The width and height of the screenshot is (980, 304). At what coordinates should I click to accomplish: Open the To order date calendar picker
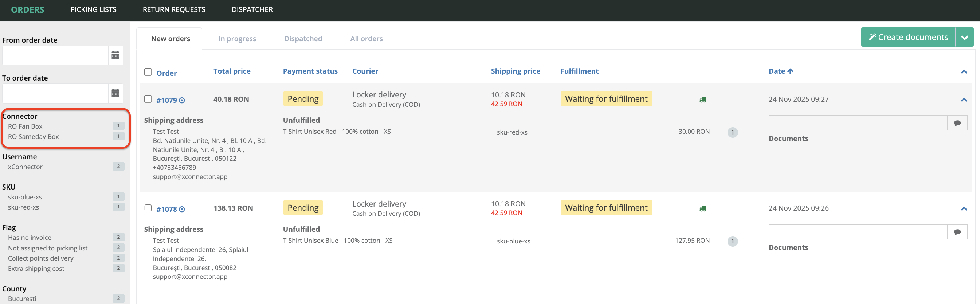[x=115, y=93]
